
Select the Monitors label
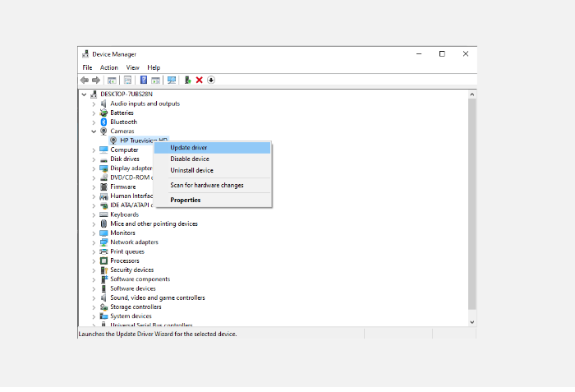pos(123,233)
